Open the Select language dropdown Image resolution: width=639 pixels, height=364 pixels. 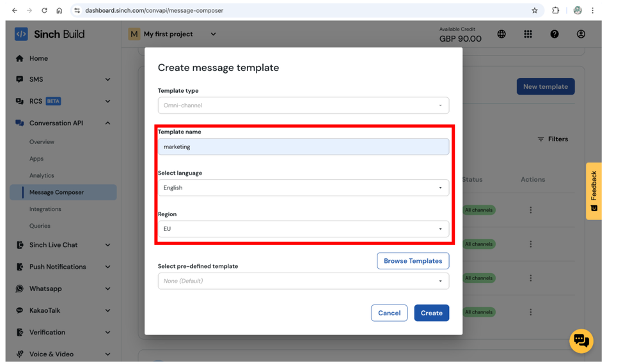(x=303, y=188)
